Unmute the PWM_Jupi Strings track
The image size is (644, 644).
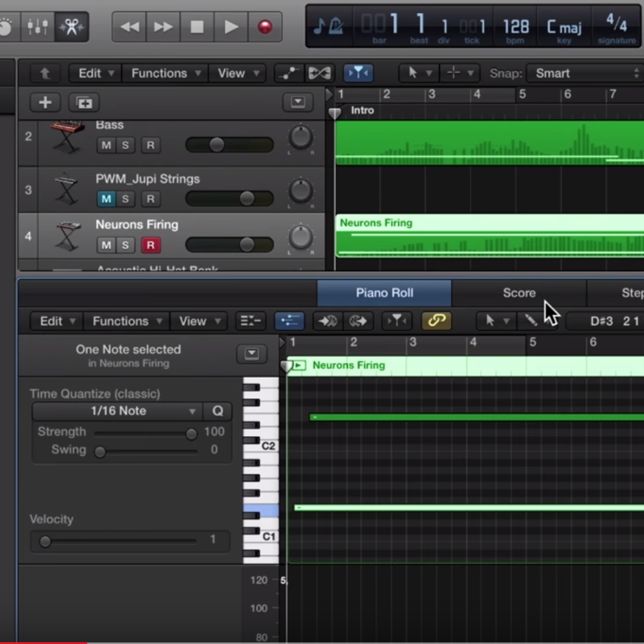pyautogui.click(x=107, y=199)
